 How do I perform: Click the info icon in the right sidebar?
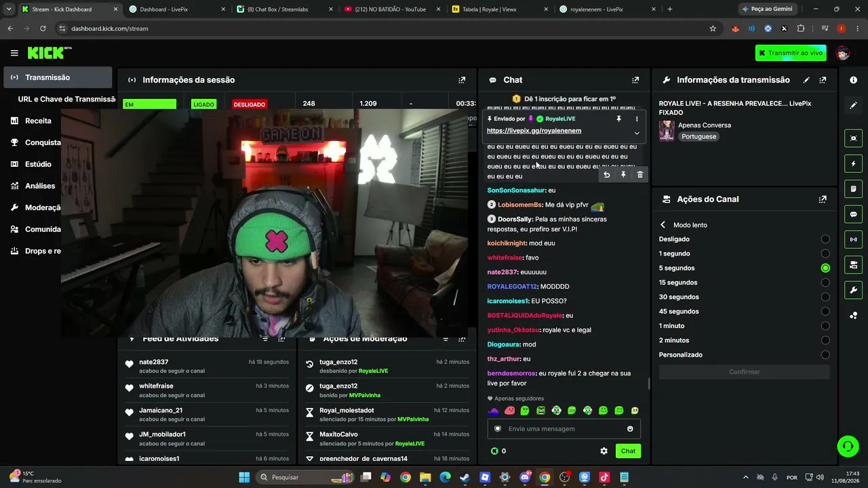[x=853, y=80]
